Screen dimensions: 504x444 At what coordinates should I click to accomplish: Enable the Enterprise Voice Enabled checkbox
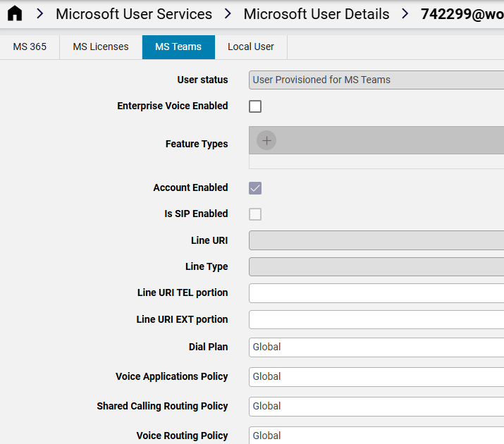(255, 106)
